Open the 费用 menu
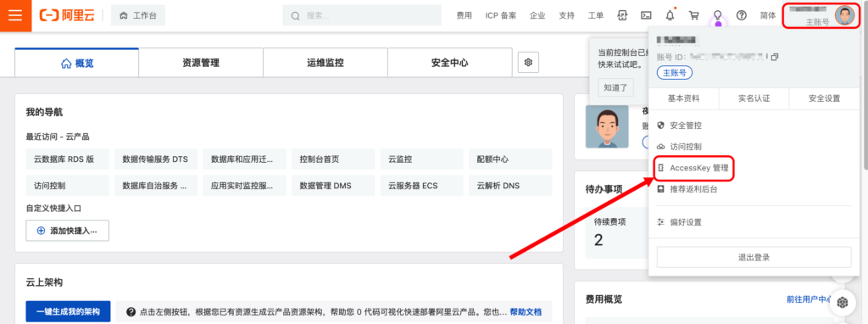 [464, 15]
